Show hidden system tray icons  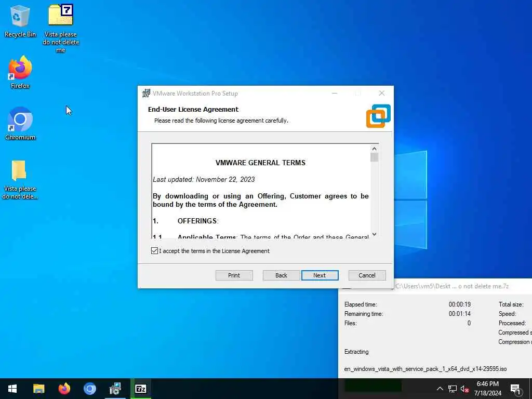[x=440, y=389]
